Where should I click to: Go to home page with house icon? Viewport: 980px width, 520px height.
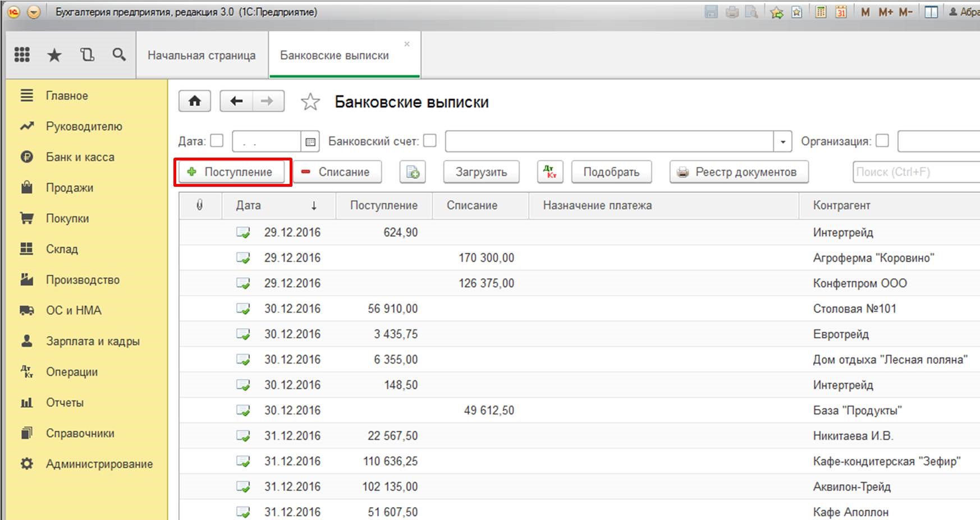click(194, 101)
